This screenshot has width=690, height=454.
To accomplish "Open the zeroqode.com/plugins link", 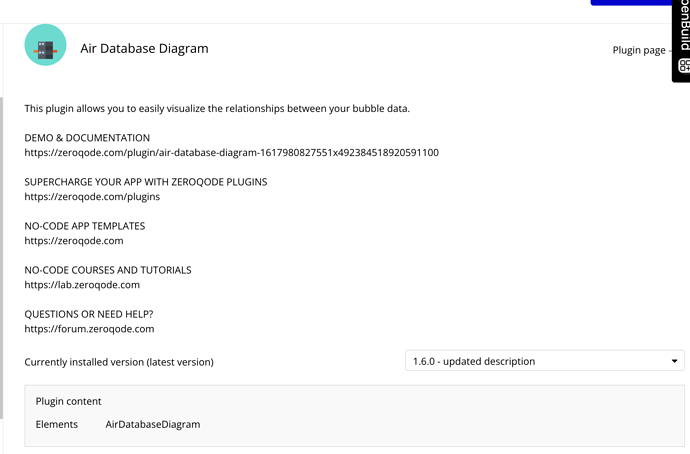I will [92, 197].
